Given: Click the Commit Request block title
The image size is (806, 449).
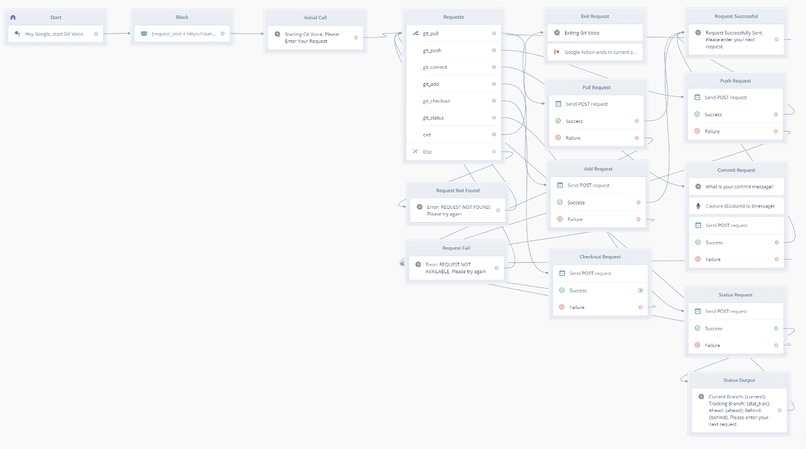Looking at the screenshot, I should [x=736, y=170].
